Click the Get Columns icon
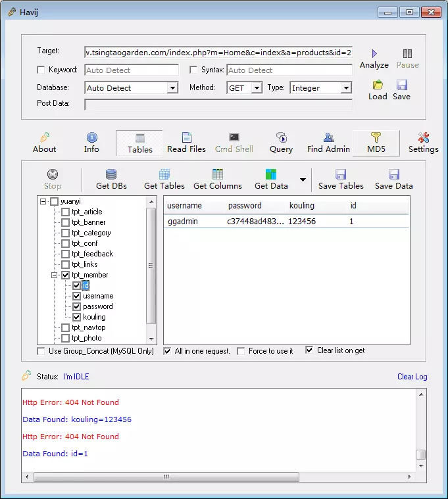This screenshot has width=448, height=499. pos(218,174)
